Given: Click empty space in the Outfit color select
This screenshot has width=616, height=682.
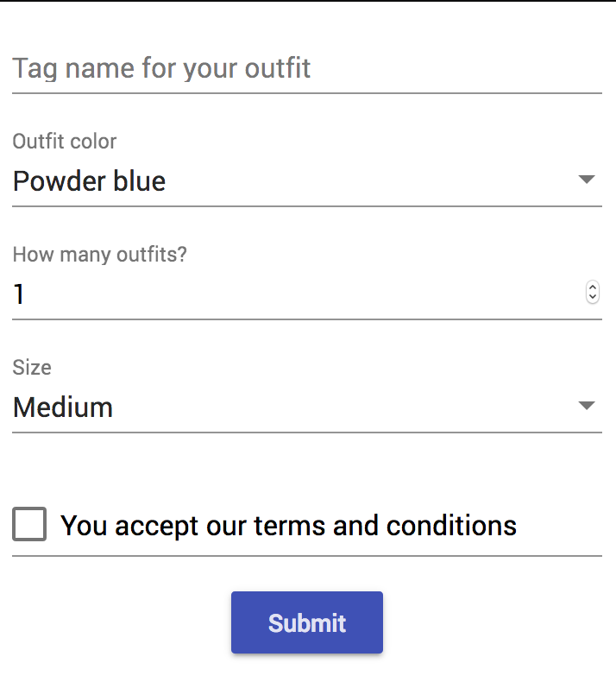Looking at the screenshot, I should click(369, 181).
